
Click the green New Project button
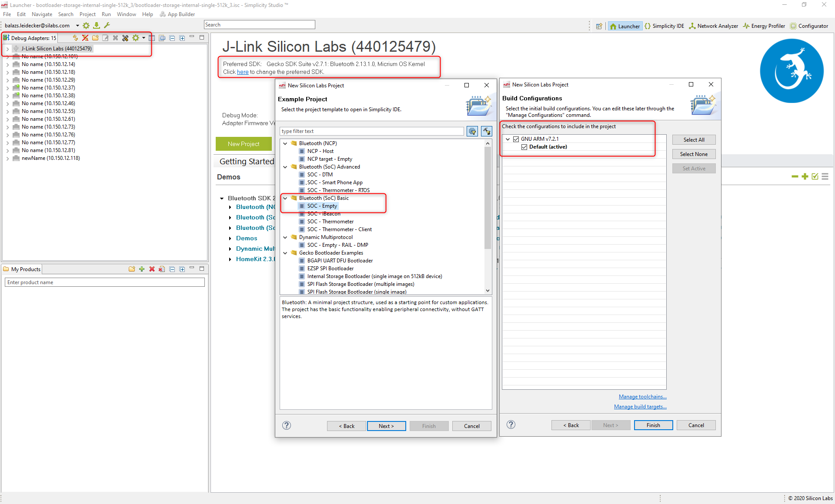click(x=244, y=144)
